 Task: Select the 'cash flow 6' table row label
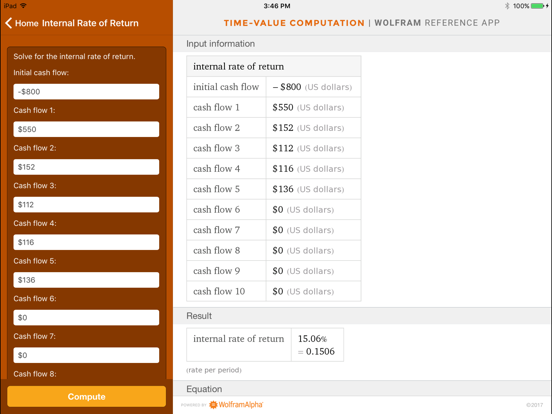coord(217,209)
